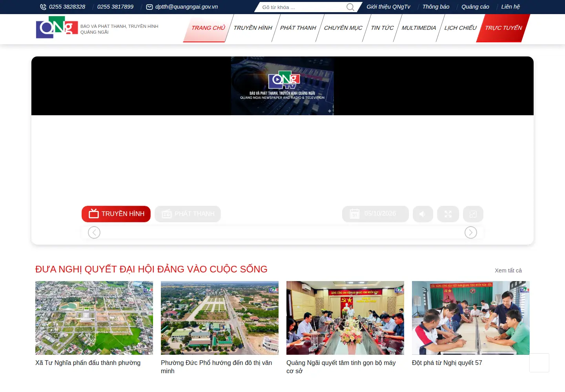Click the QNgTV video player preview
Image resolution: width=565 pixels, height=392 pixels.
click(x=282, y=86)
